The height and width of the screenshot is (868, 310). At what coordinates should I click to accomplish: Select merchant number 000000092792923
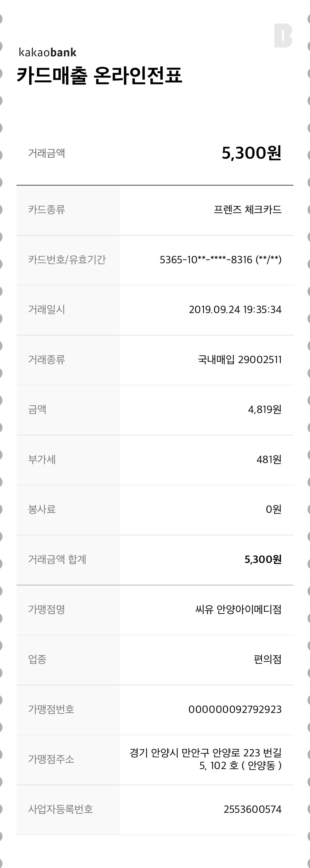pos(235,709)
